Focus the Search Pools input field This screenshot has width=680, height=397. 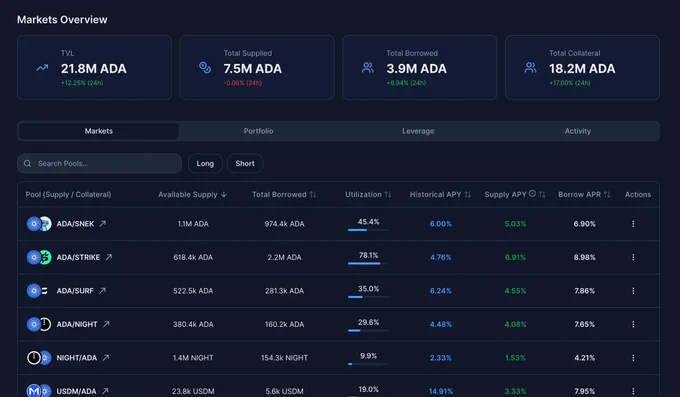99,164
